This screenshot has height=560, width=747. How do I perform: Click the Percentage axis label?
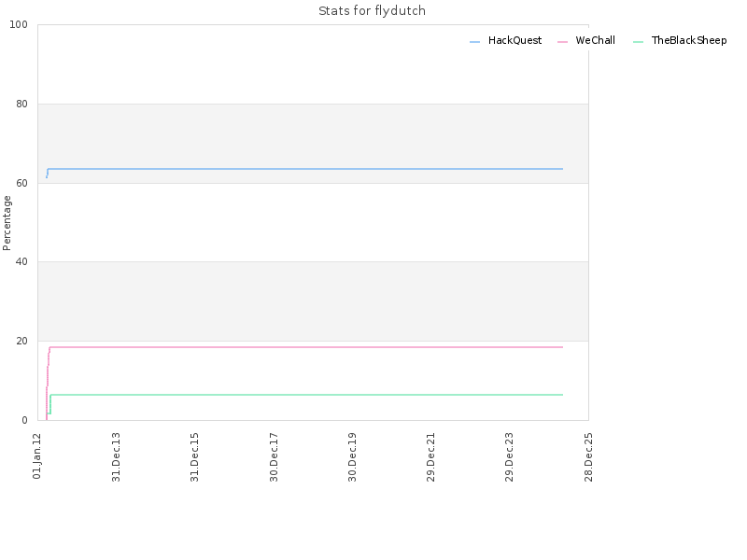(7, 223)
